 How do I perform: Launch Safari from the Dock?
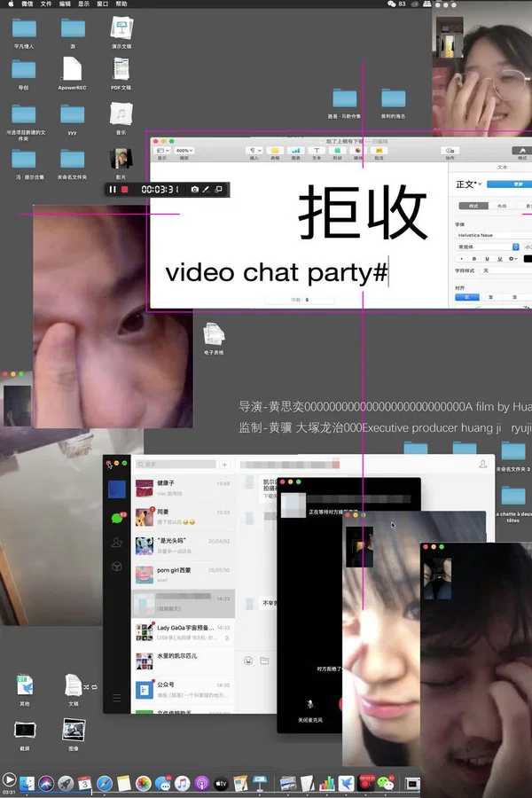(105, 783)
